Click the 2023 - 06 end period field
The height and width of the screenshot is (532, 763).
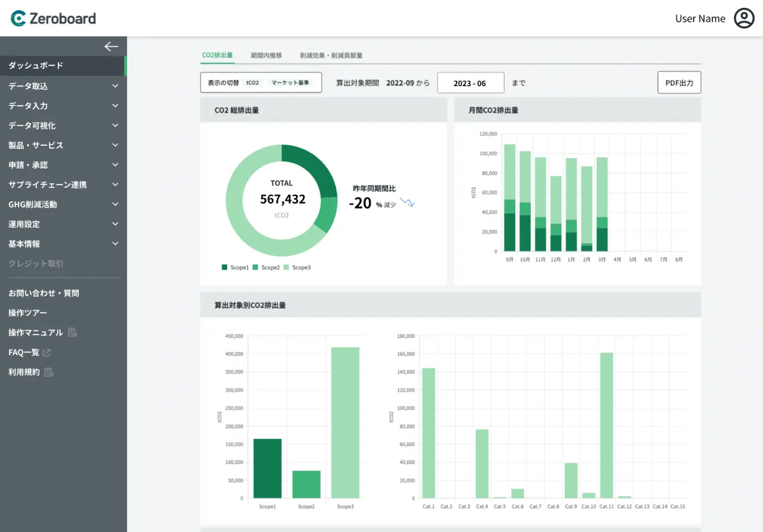click(471, 83)
